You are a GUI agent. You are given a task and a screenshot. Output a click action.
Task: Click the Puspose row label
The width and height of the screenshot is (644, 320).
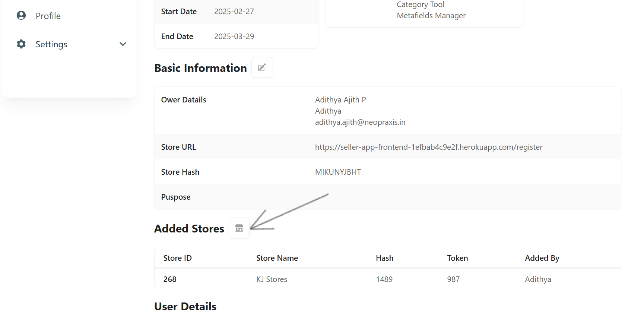point(176,197)
